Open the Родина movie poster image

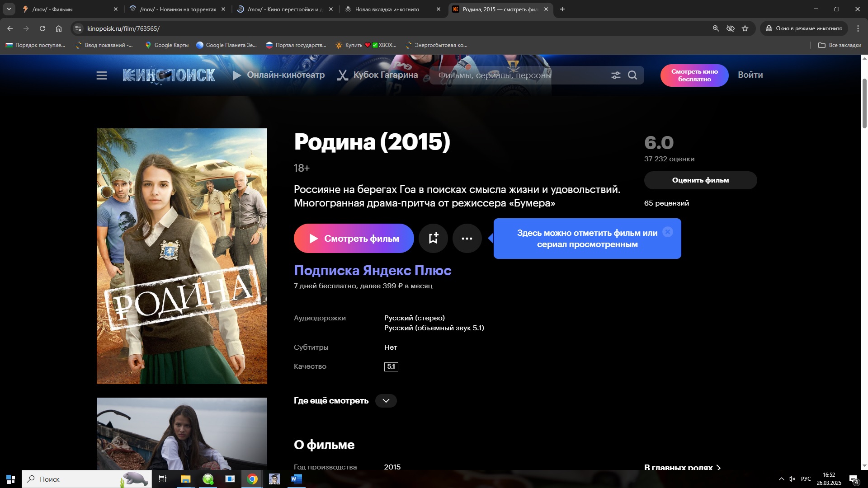(182, 256)
